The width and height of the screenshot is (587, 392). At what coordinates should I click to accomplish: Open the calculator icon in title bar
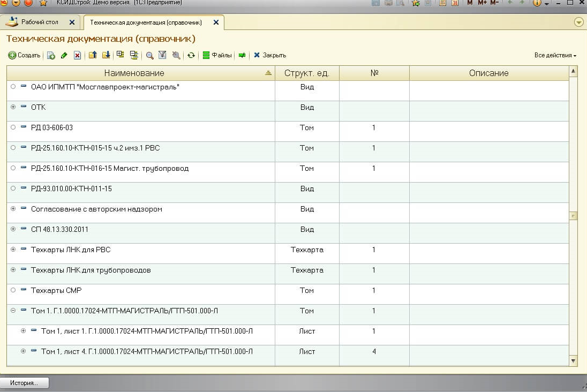coord(442,3)
